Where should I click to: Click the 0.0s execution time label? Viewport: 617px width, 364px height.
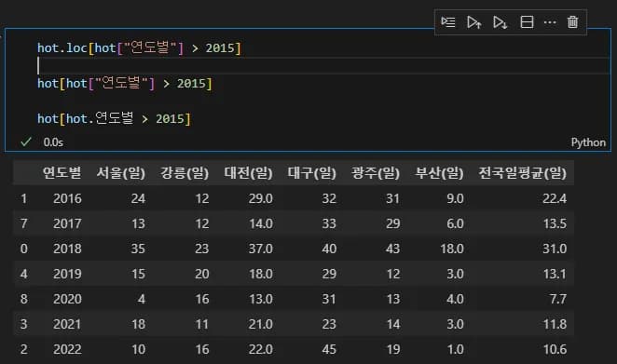53,142
